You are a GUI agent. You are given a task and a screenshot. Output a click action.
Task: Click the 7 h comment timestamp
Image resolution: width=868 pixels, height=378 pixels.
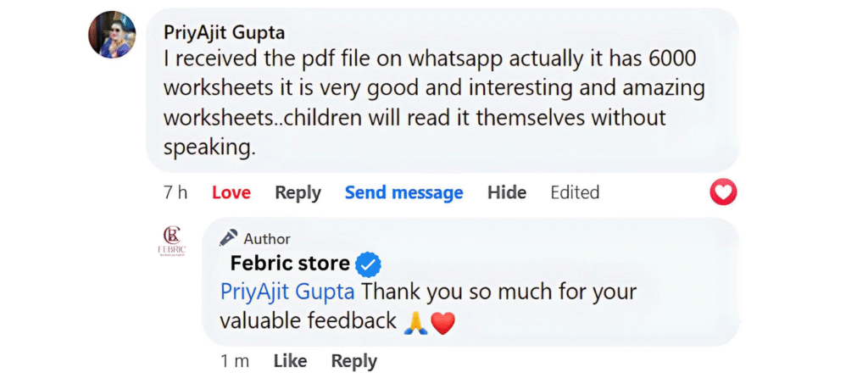pos(175,192)
